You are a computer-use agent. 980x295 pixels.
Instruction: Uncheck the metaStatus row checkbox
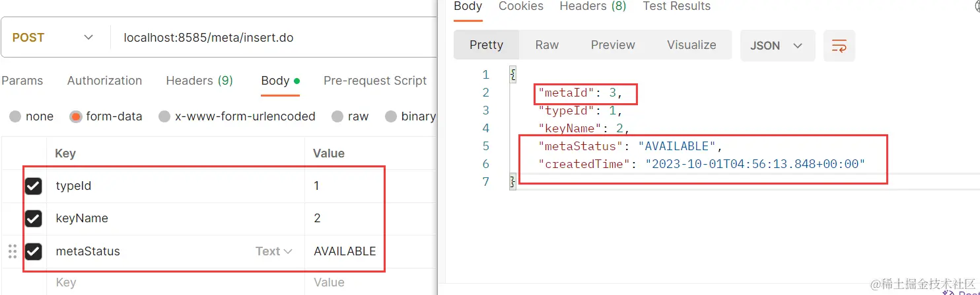pyautogui.click(x=33, y=251)
